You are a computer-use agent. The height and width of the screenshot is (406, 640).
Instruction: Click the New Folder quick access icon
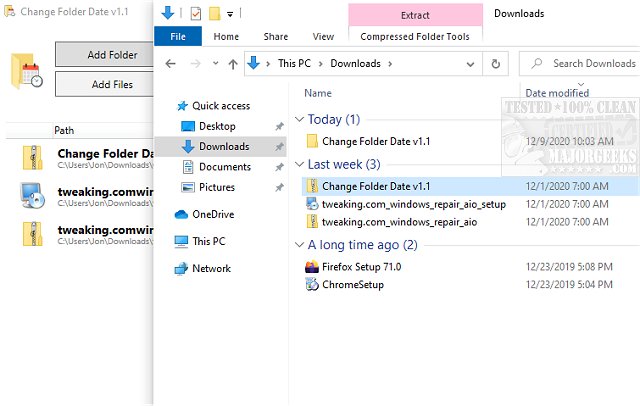pyautogui.click(x=214, y=14)
